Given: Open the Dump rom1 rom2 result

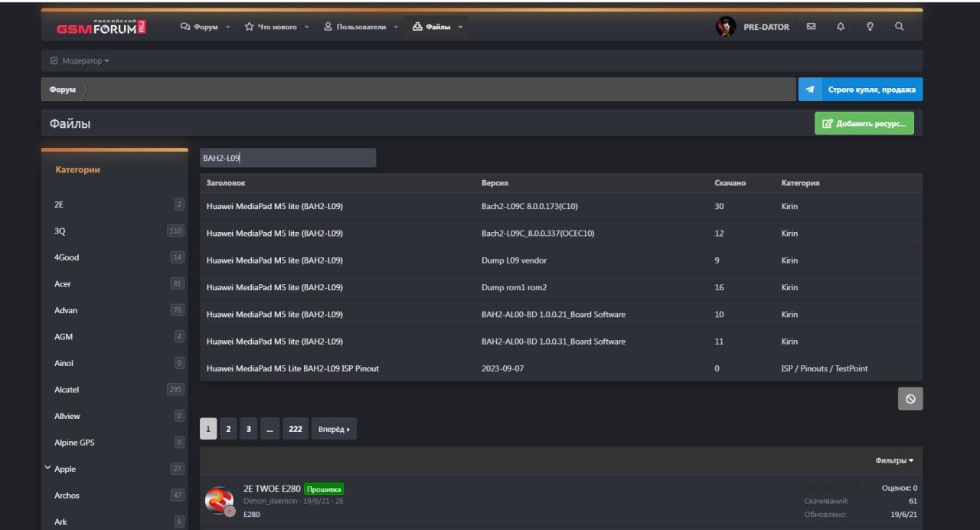Looking at the screenshot, I should pos(561,287).
